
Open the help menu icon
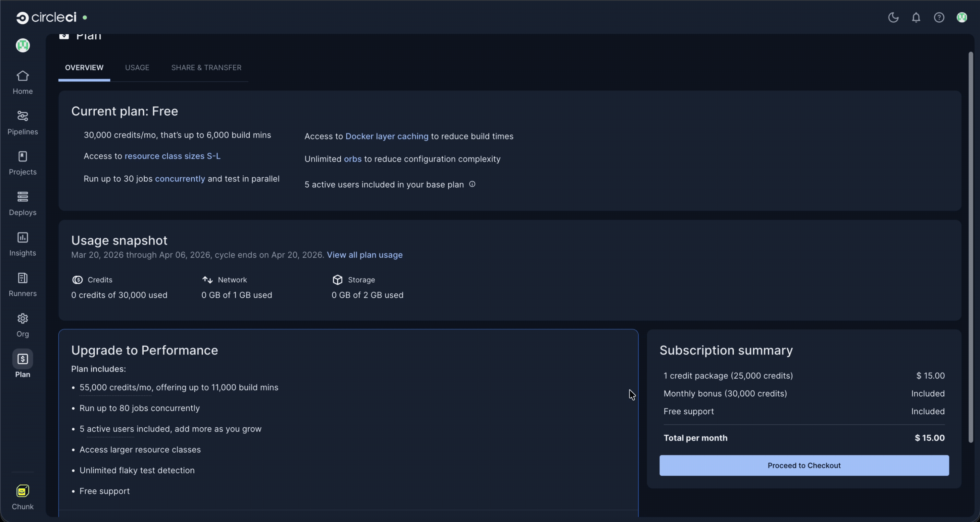(x=939, y=18)
